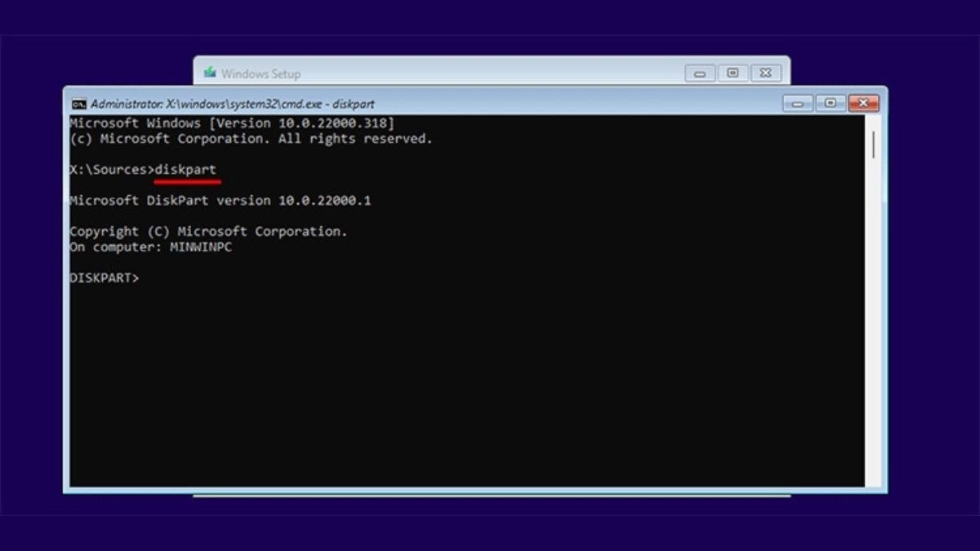Close the Windows Setup window

(x=765, y=73)
